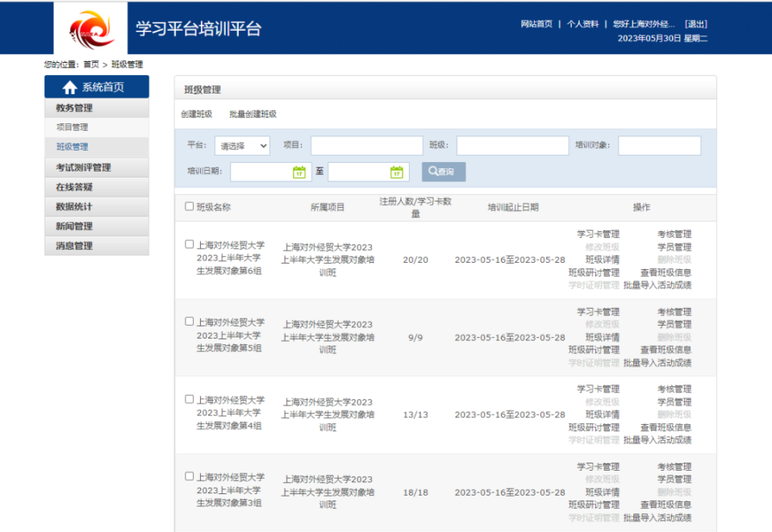Click the 批量创建班级 link

252,114
